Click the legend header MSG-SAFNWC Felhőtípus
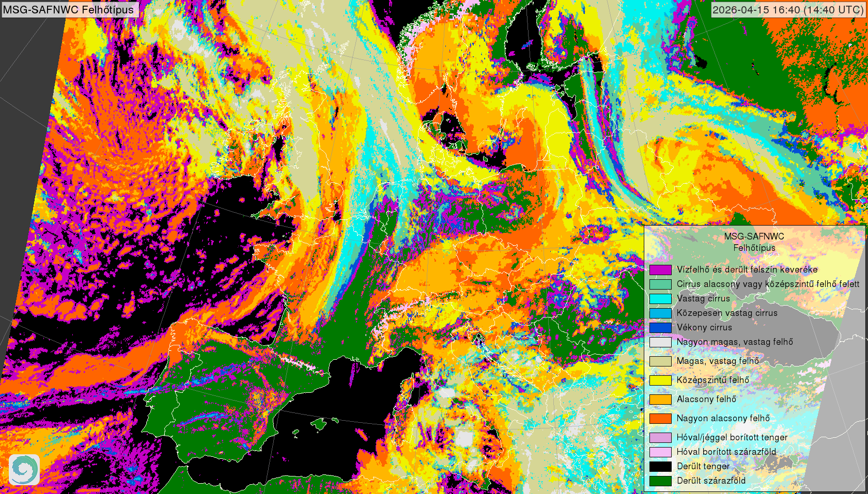Image resolution: width=868 pixels, height=494 pixels. 754,242
